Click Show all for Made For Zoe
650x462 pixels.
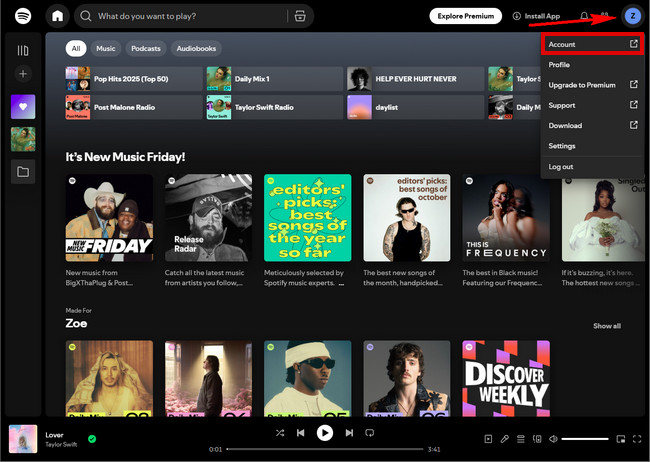point(607,326)
